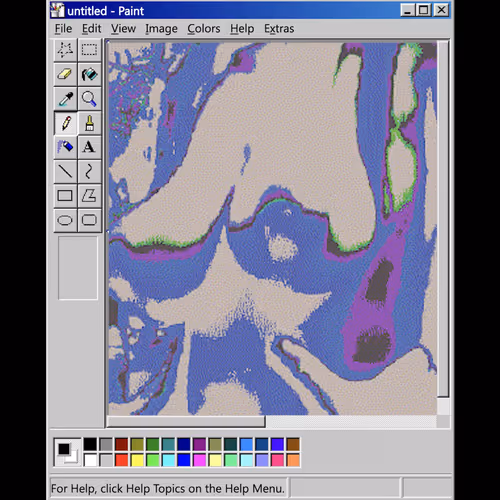Click the horizontal scrollbar thumb
The image size is (500, 500).
(186, 422)
